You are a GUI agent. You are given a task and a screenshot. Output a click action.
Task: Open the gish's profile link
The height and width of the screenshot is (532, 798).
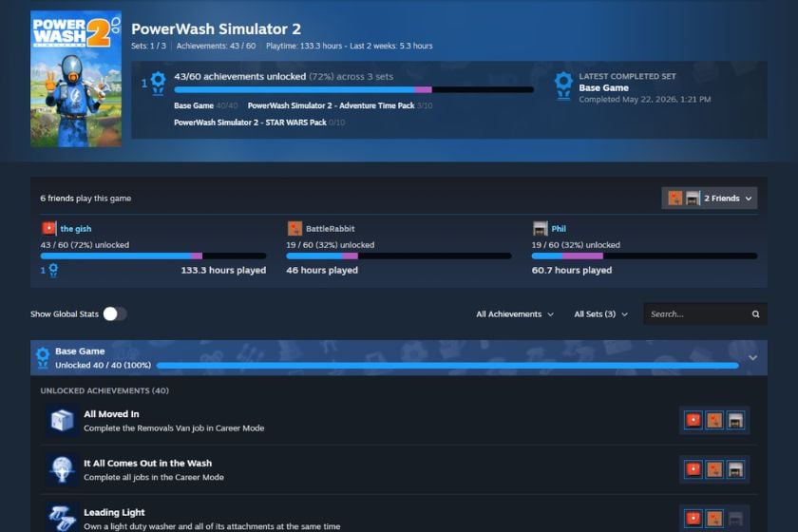(76, 229)
